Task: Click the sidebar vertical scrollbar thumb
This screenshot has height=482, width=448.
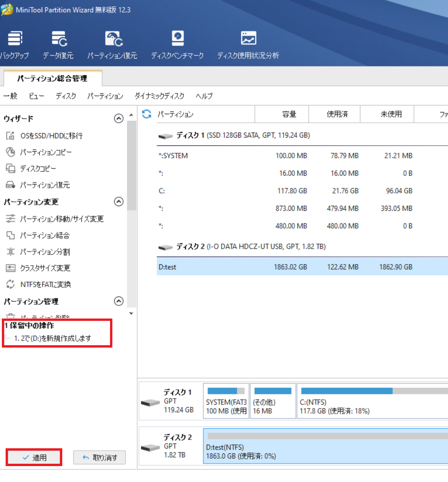Action: pos(132,166)
